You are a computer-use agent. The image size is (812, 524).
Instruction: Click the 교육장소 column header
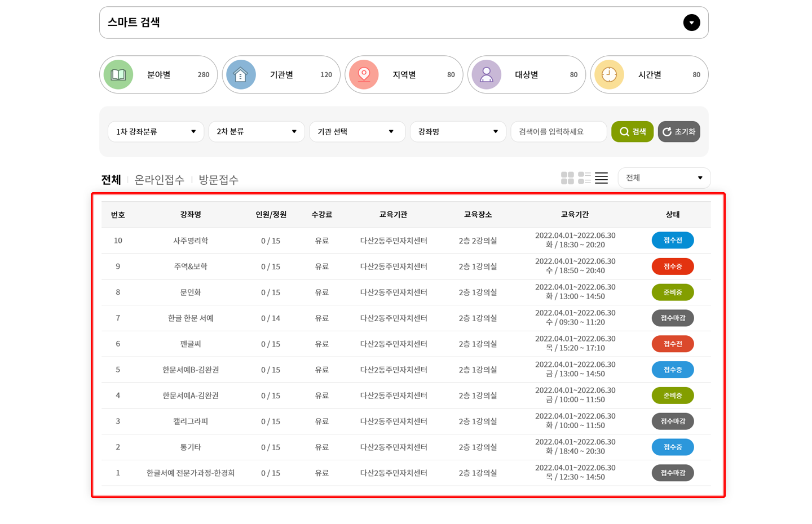coord(478,215)
